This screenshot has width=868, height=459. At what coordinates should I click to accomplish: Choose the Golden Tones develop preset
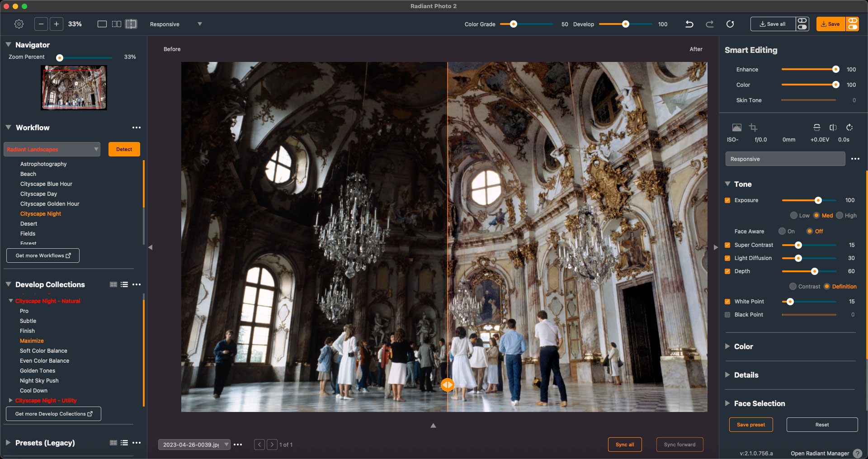(x=38, y=371)
